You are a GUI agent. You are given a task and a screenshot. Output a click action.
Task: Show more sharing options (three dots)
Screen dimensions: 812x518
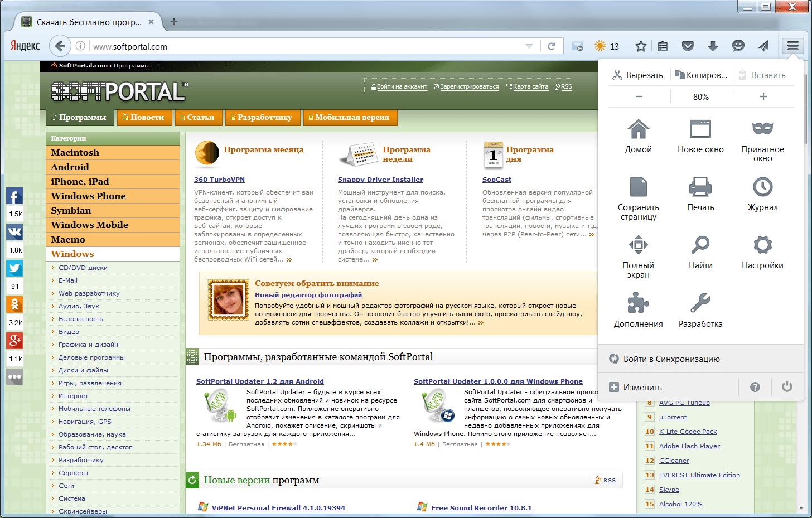15,377
